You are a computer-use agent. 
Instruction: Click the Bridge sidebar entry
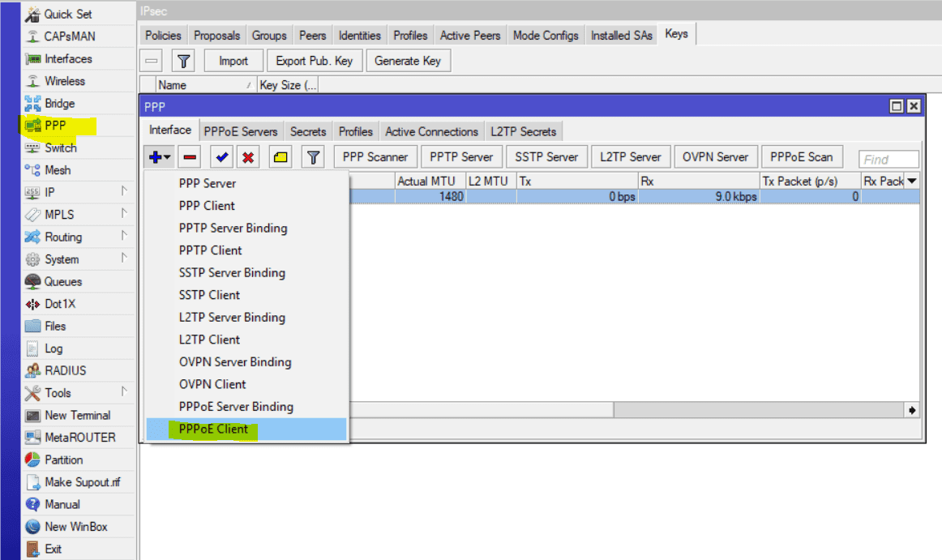(59, 104)
